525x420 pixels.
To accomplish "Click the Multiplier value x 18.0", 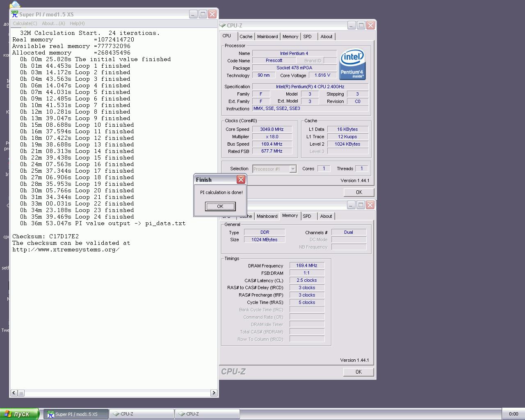I will click(272, 137).
